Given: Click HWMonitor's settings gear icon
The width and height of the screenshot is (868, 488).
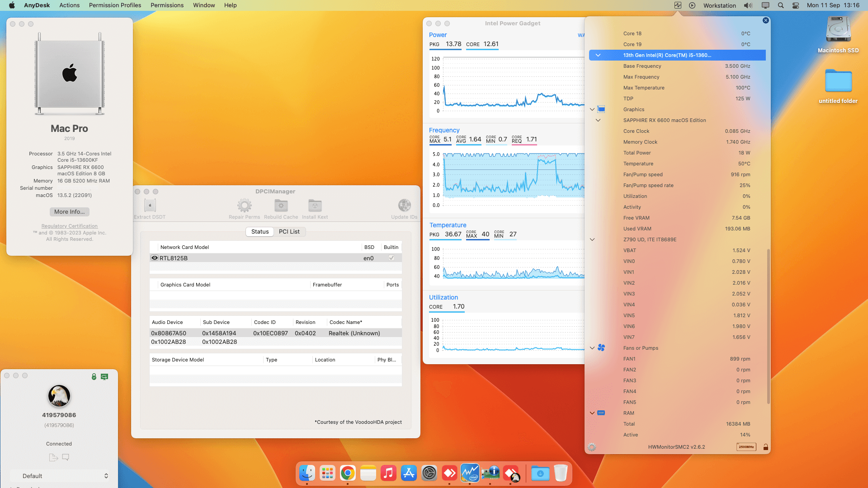Looking at the screenshot, I should coord(591,447).
